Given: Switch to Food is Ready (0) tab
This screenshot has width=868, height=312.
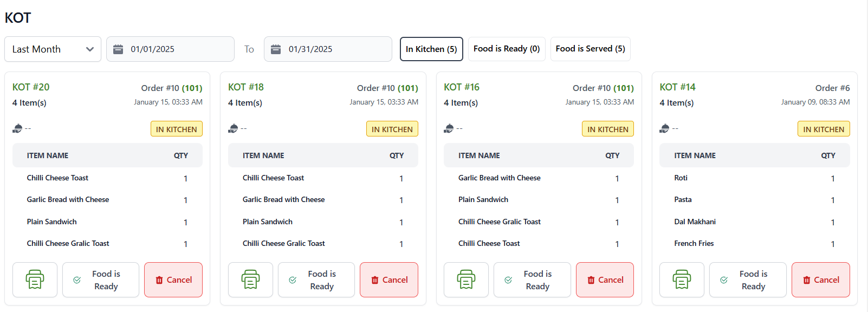Looking at the screenshot, I should coord(507,49).
